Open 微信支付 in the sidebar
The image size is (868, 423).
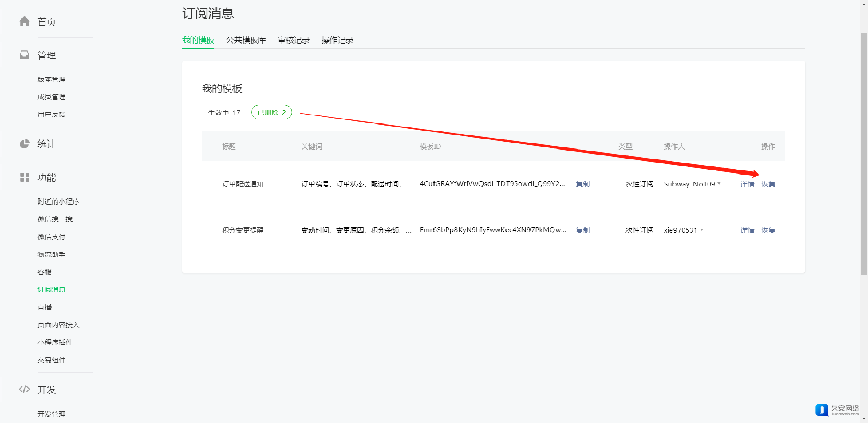[x=52, y=237]
